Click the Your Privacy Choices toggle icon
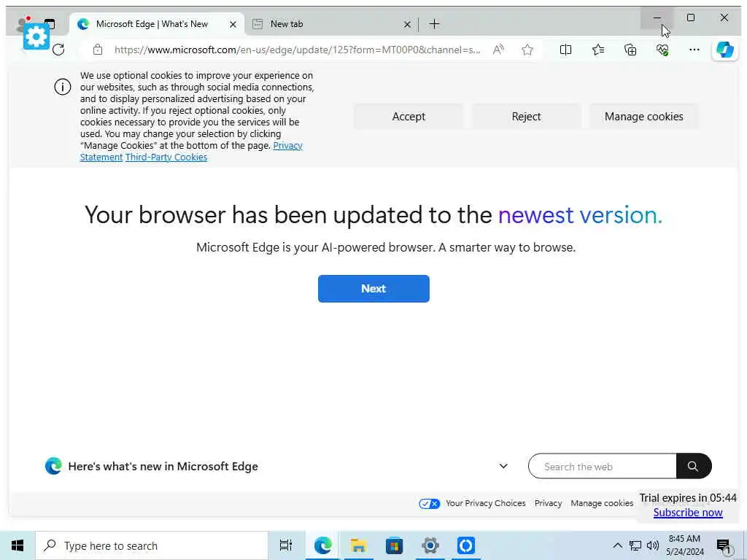 (429, 503)
